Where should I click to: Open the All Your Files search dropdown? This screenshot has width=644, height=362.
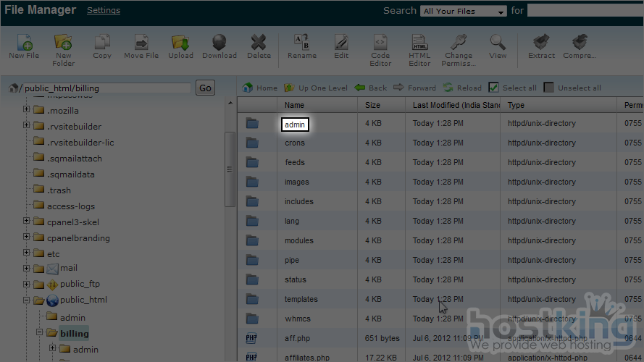[x=464, y=11]
